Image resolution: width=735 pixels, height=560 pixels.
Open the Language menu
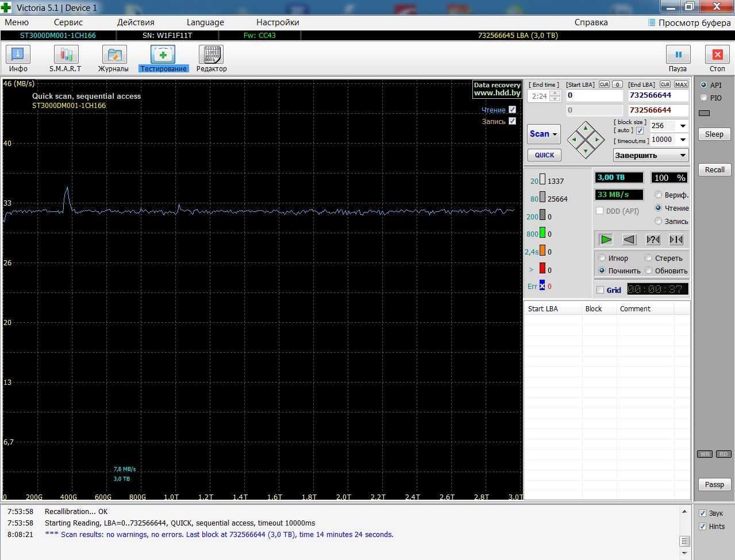[205, 22]
